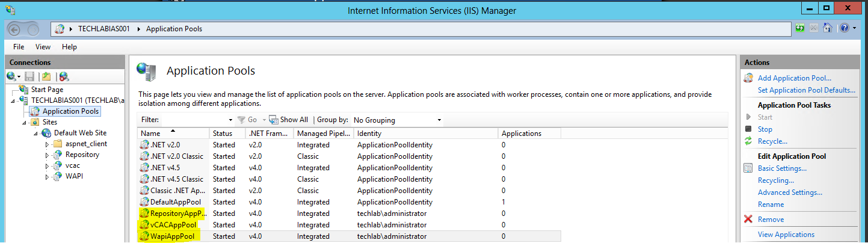Open the Filter field dropdown arrow
Screen dimensions: 868x243
coord(231,120)
